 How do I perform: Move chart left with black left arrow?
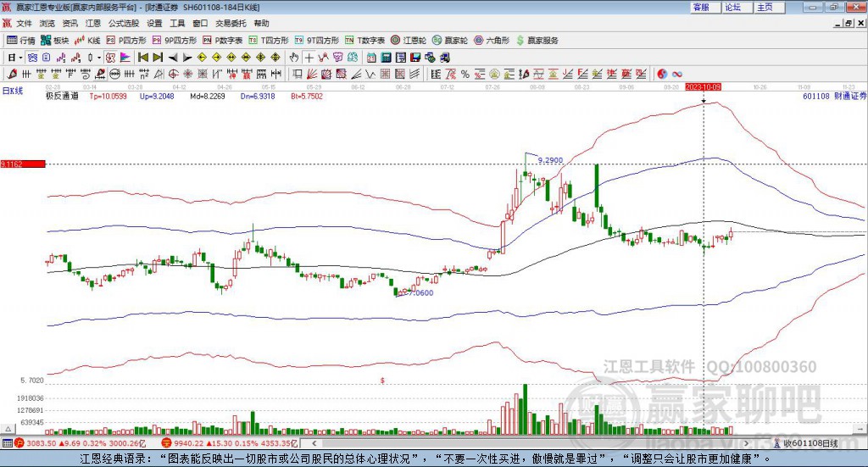[x=173, y=58]
